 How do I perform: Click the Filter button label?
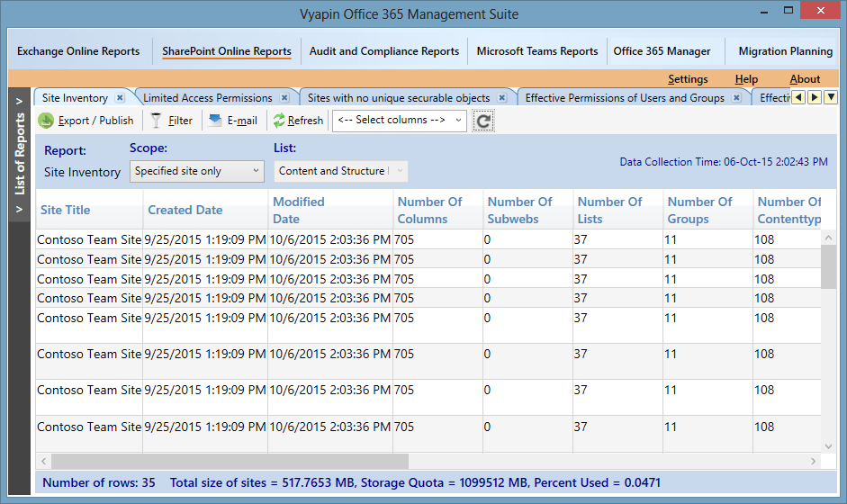click(x=180, y=121)
